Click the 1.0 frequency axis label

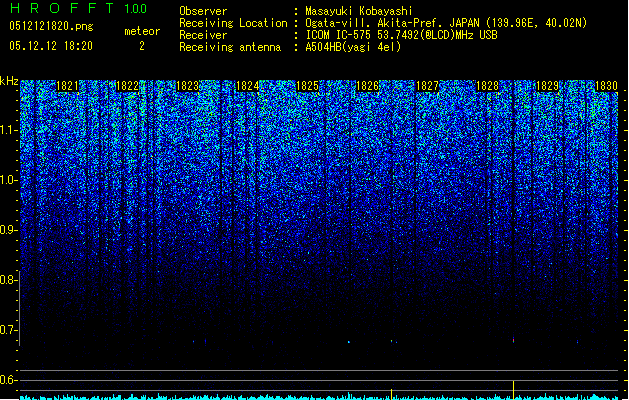[8, 180]
